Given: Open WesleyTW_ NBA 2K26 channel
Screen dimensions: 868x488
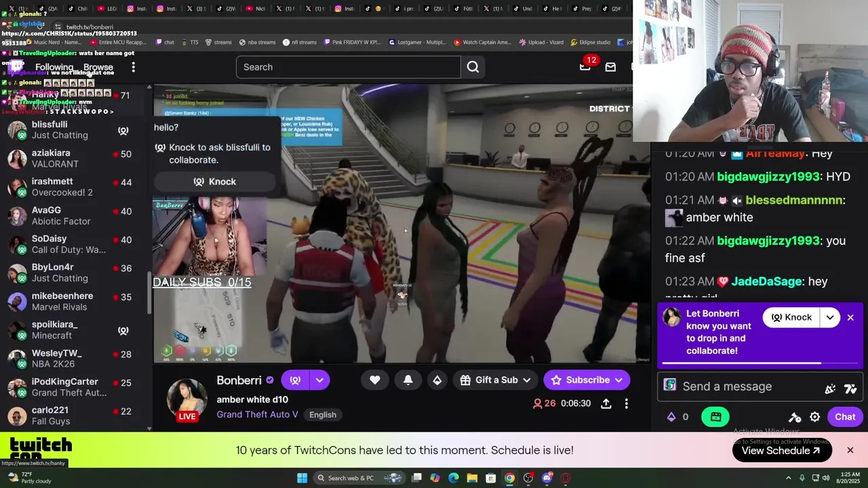Looking at the screenshot, I should pyautogui.click(x=75, y=359).
